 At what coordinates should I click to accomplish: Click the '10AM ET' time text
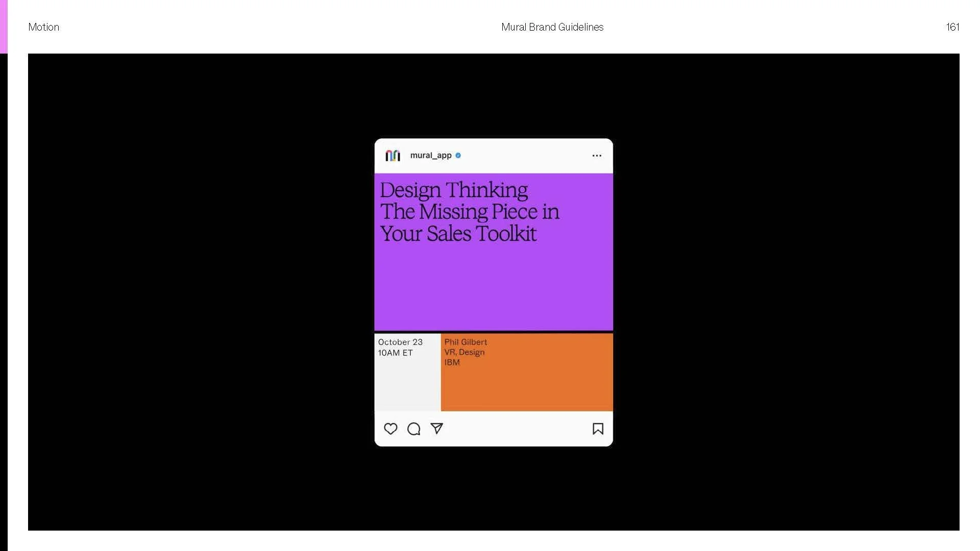(395, 353)
